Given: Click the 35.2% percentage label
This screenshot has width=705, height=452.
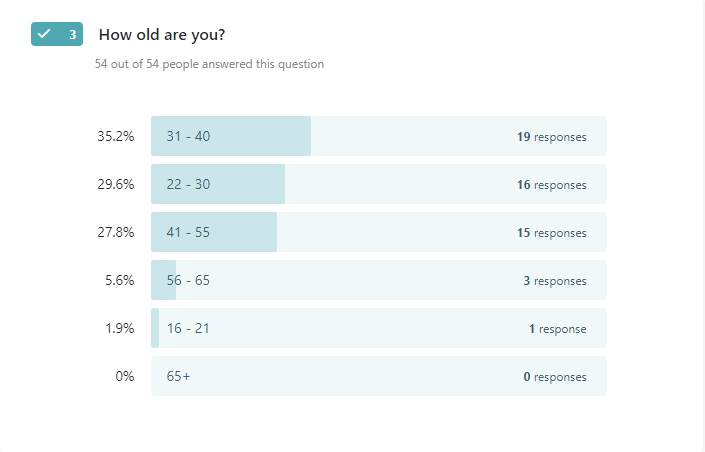Looking at the screenshot, I should 115,136.
